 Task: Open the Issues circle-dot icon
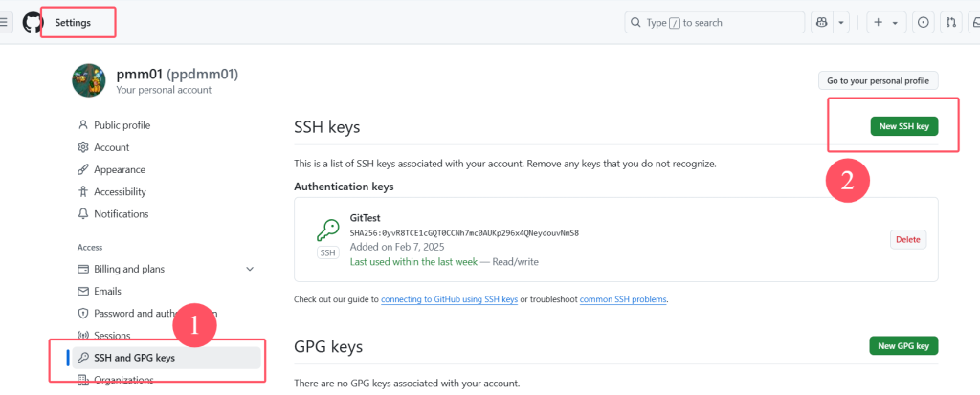pyautogui.click(x=924, y=22)
